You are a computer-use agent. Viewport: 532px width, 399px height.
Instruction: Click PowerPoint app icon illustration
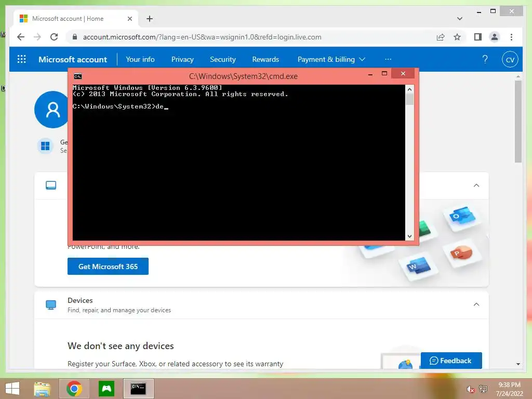click(461, 253)
